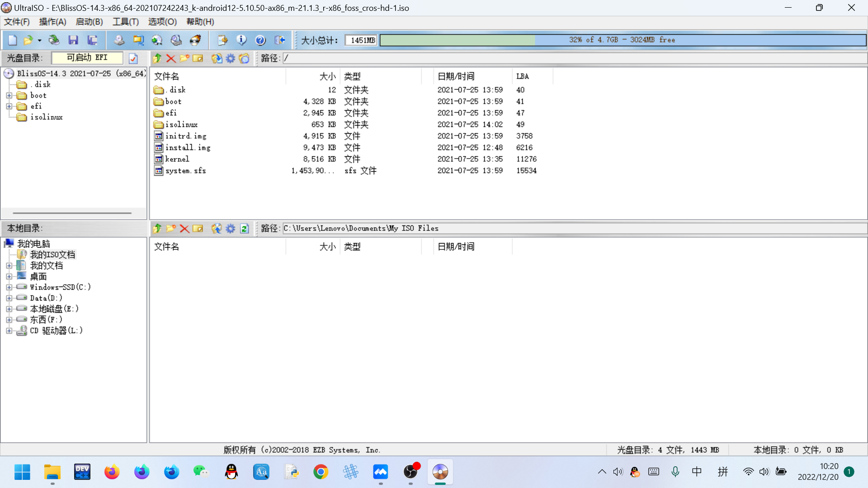Expand Windows-SSD(C:) drive node
This screenshot has height=488, width=868.
9,287
